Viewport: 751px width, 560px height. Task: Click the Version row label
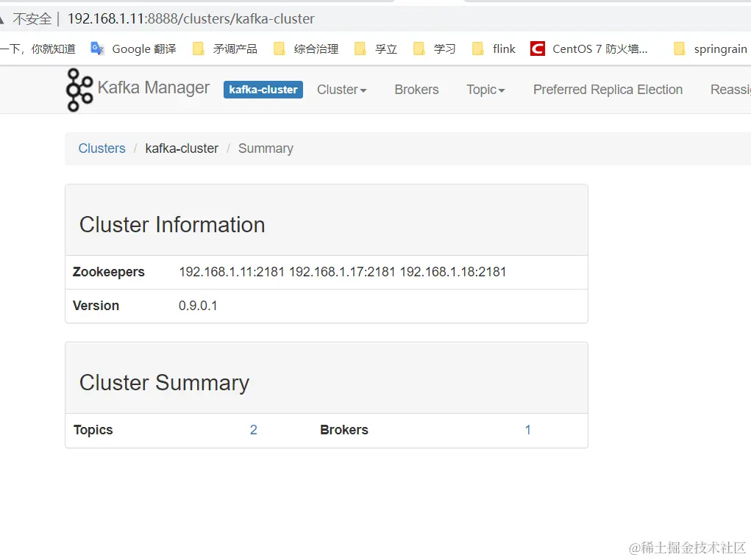click(96, 306)
